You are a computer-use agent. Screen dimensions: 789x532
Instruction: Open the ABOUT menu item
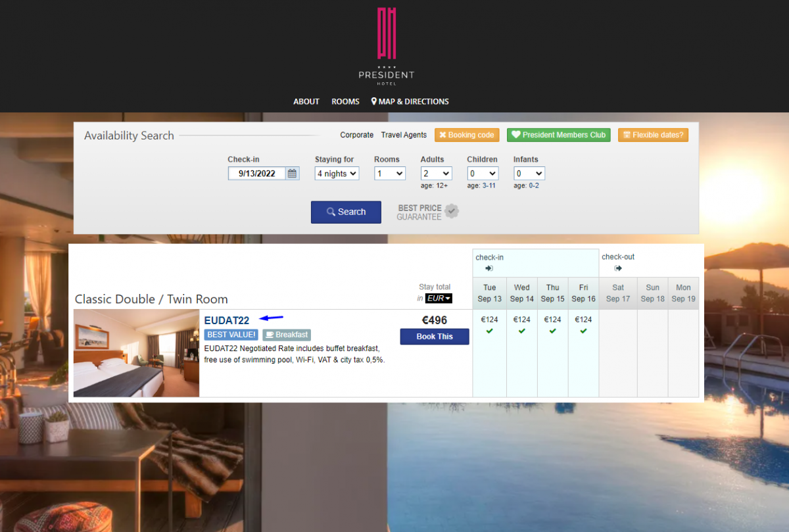point(306,101)
